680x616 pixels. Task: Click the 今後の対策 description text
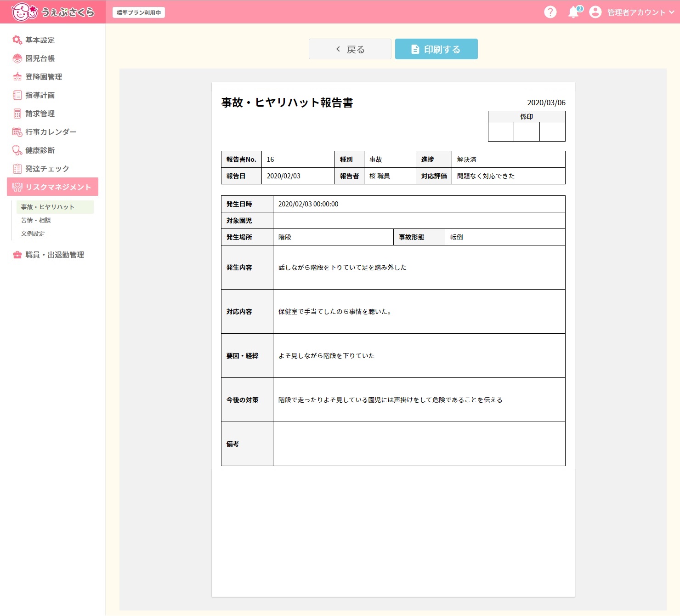[390, 400]
